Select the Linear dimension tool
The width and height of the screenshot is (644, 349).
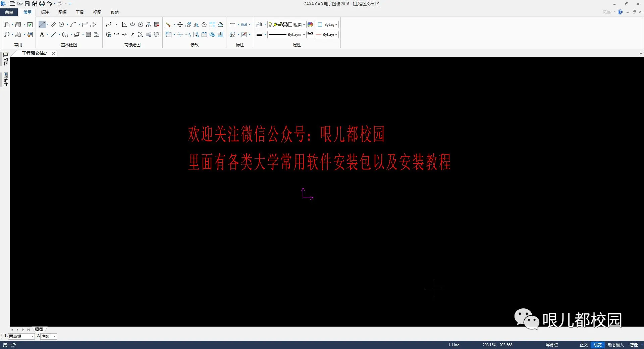232,24
